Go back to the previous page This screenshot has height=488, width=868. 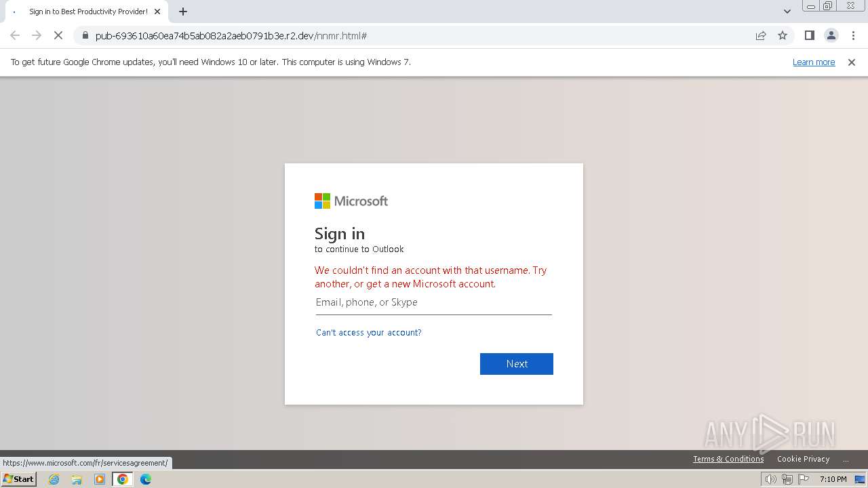coord(15,35)
